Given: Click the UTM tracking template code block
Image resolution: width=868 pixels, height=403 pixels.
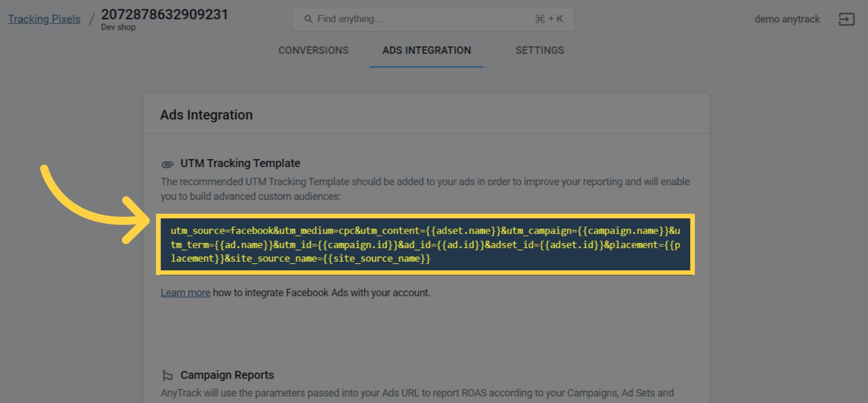Looking at the screenshot, I should pyautogui.click(x=425, y=244).
